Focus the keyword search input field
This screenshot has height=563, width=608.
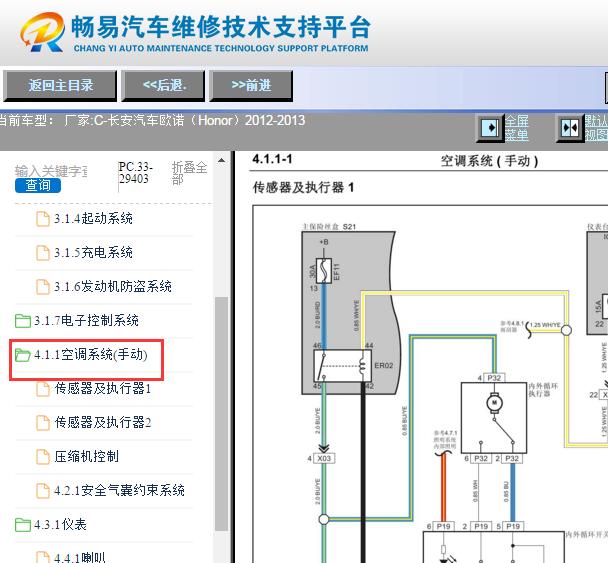click(x=51, y=171)
